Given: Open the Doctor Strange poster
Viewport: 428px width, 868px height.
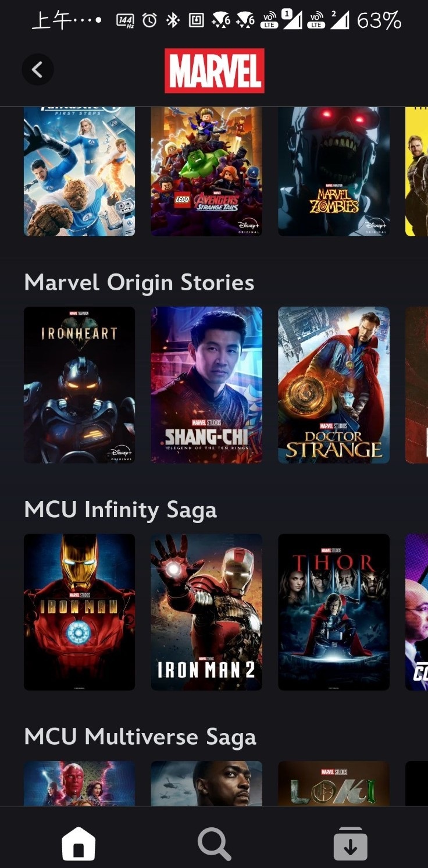Looking at the screenshot, I should [x=334, y=385].
